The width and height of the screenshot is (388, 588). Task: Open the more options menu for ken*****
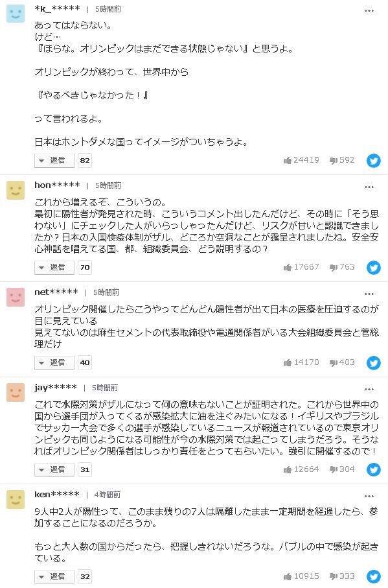pyautogui.click(x=369, y=497)
